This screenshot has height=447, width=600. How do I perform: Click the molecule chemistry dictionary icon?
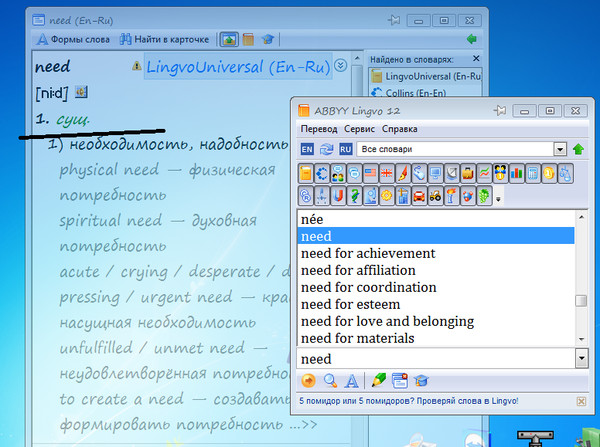[x=468, y=196]
